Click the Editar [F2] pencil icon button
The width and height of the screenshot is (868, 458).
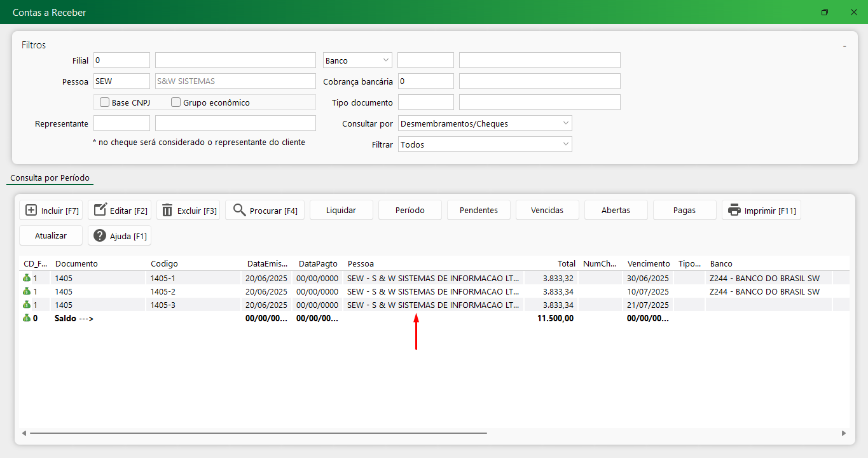pyautogui.click(x=120, y=211)
